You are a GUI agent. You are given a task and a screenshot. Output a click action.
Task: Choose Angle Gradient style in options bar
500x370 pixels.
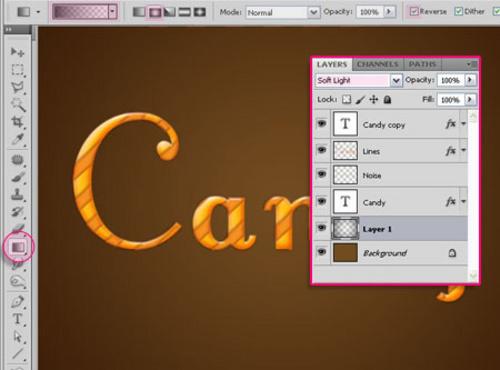(x=170, y=12)
